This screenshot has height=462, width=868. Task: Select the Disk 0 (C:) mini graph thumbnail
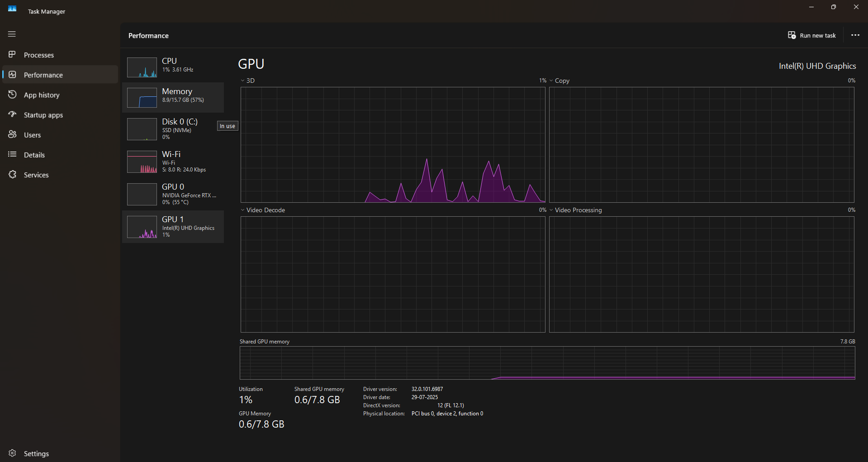click(142, 129)
